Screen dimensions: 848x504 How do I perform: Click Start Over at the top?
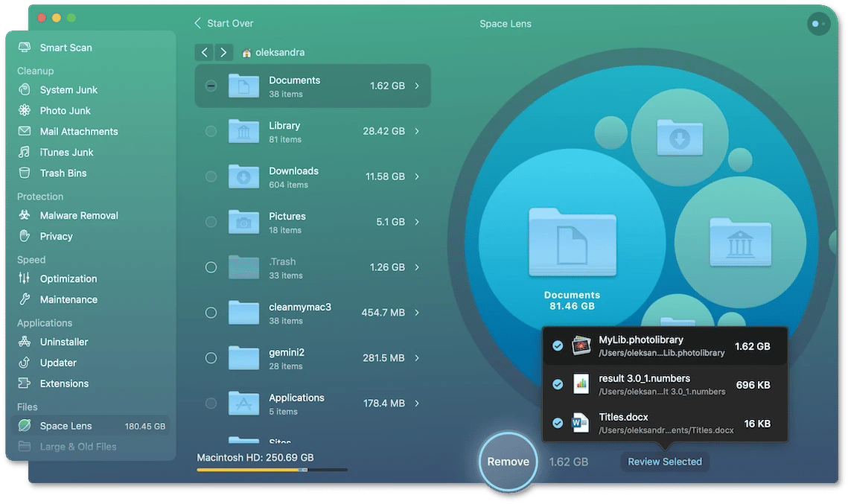coord(224,23)
